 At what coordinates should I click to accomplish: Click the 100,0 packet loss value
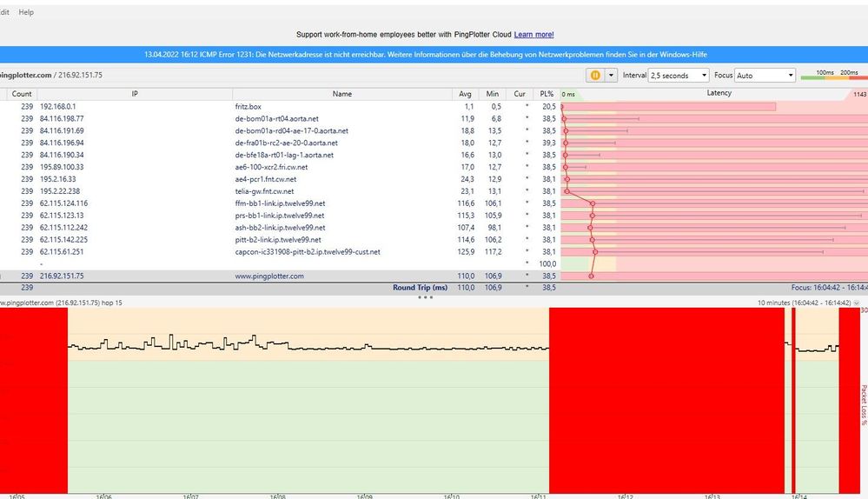pyautogui.click(x=547, y=263)
